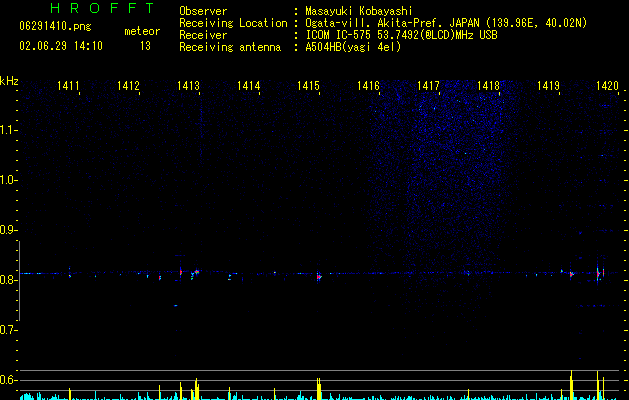Click the meteor label
The image size is (629, 400).
(x=142, y=31)
